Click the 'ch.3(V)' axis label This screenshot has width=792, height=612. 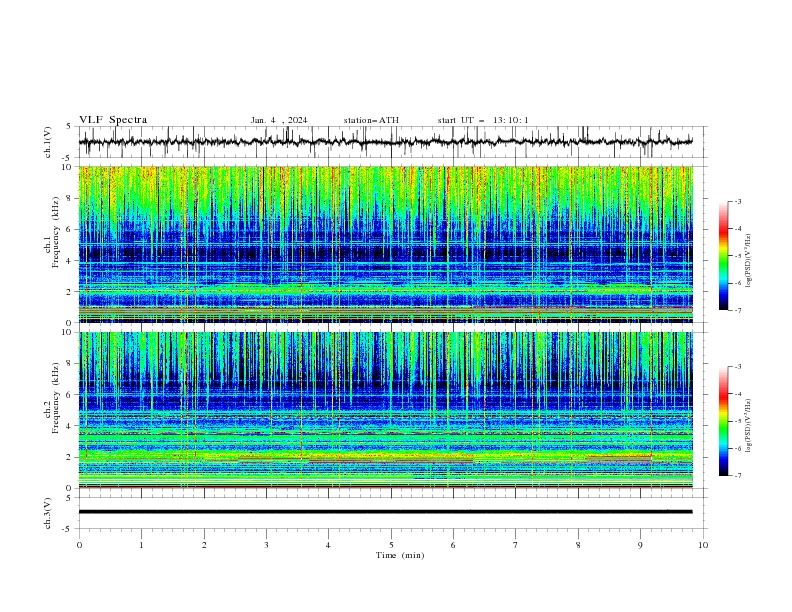coord(48,513)
